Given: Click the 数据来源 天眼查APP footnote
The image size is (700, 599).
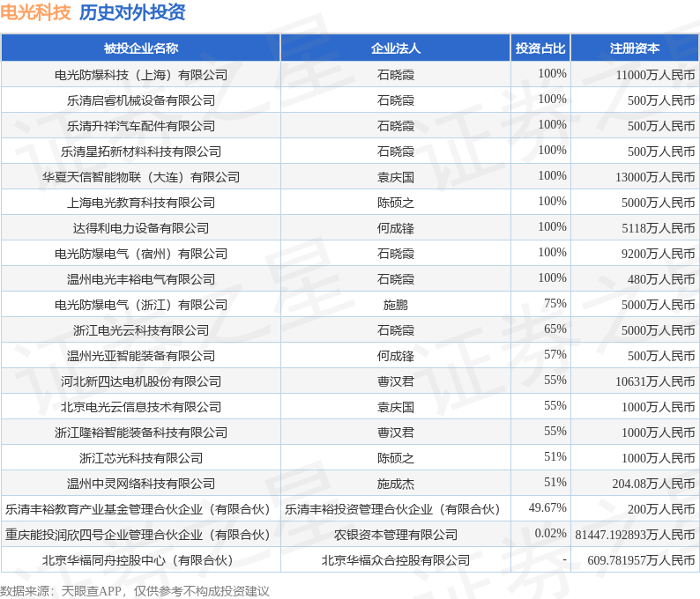Looking at the screenshot, I should [135, 591].
